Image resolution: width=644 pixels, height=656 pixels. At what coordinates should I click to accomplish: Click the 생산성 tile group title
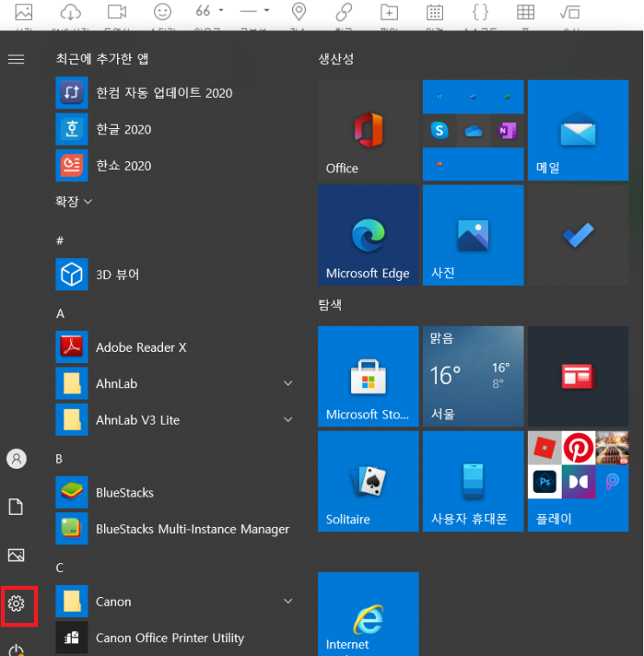[335, 59]
